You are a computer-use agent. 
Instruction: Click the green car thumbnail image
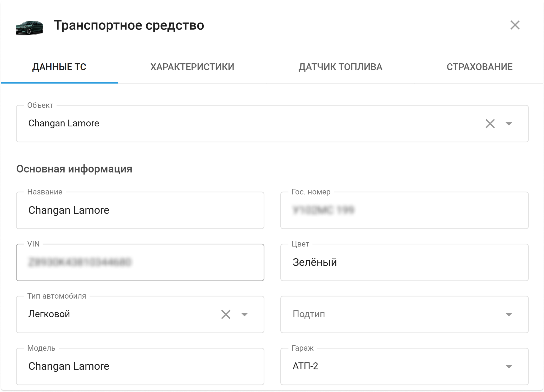click(x=29, y=28)
